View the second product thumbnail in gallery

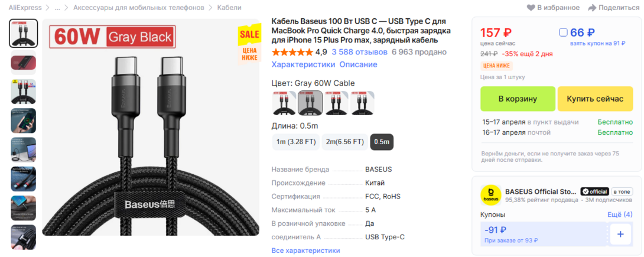click(x=24, y=62)
